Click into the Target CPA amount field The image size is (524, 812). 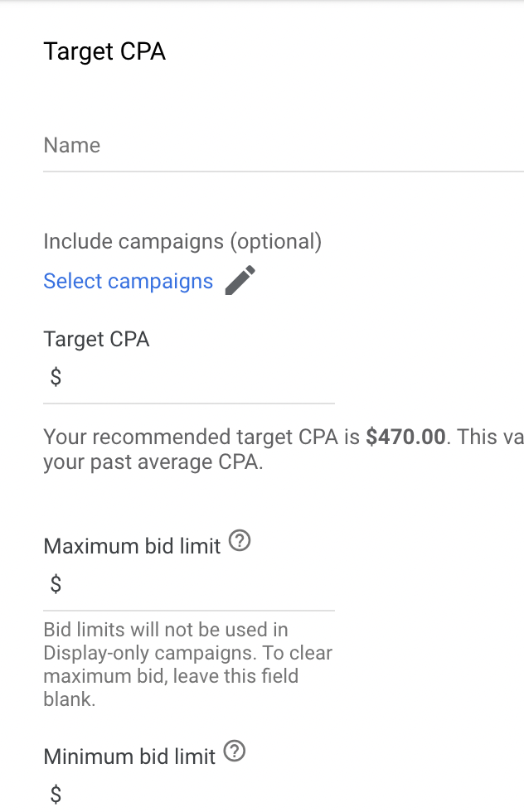pos(189,378)
